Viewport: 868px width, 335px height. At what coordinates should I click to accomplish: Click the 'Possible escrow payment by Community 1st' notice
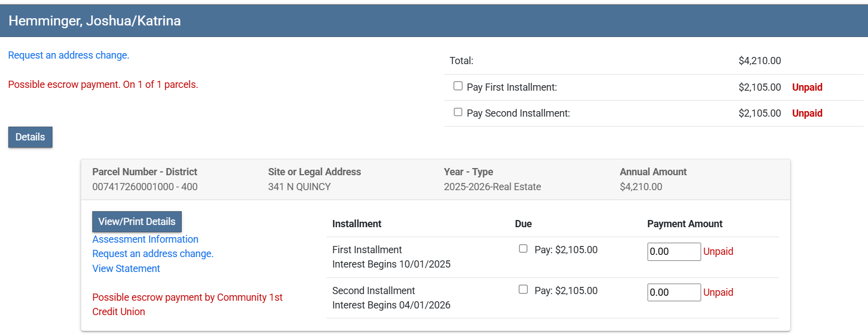(x=187, y=297)
